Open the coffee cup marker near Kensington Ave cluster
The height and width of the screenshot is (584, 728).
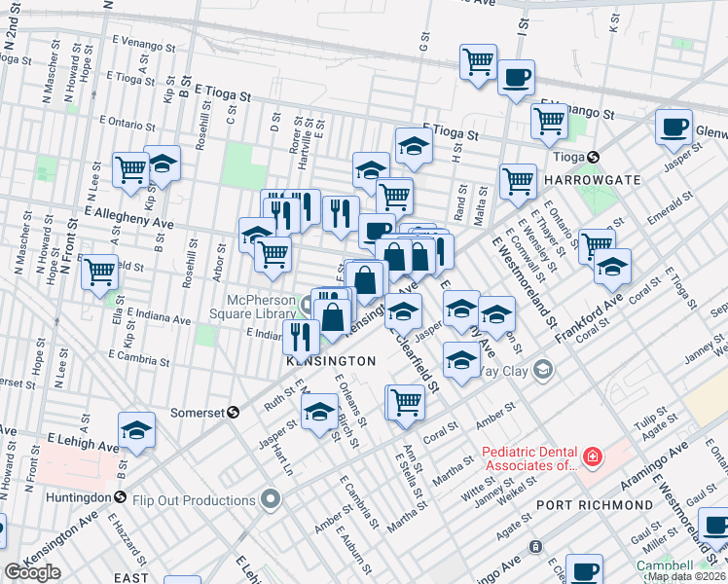377,232
